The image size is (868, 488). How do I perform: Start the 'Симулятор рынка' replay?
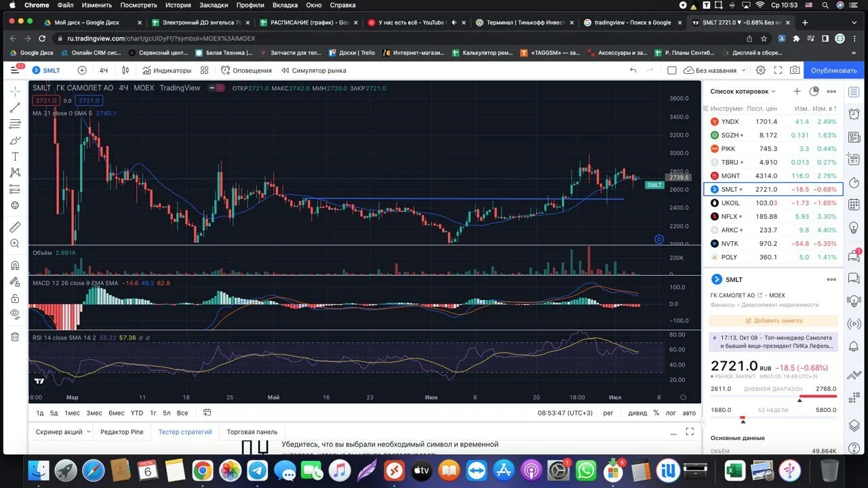[315, 70]
